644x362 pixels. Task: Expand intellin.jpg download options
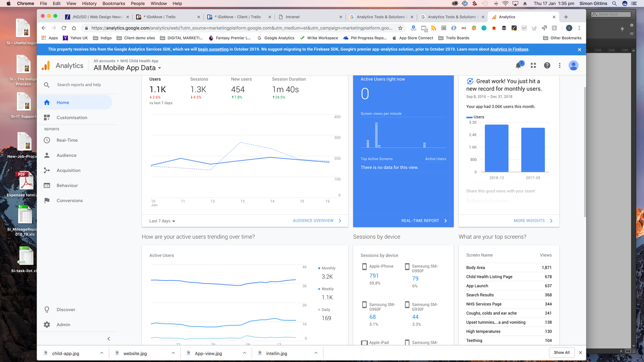click(316, 353)
